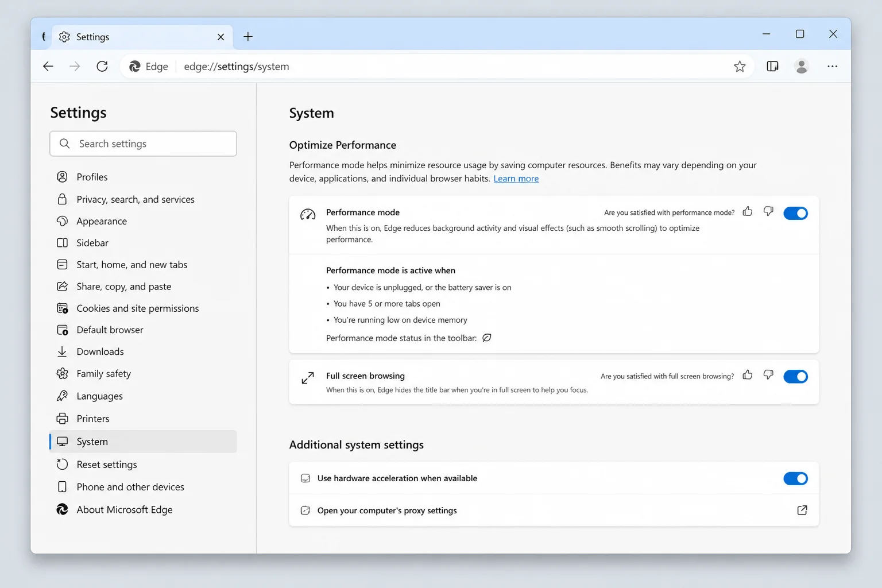The height and width of the screenshot is (588, 882).
Task: Click the back navigation arrow
Action: pos(48,67)
